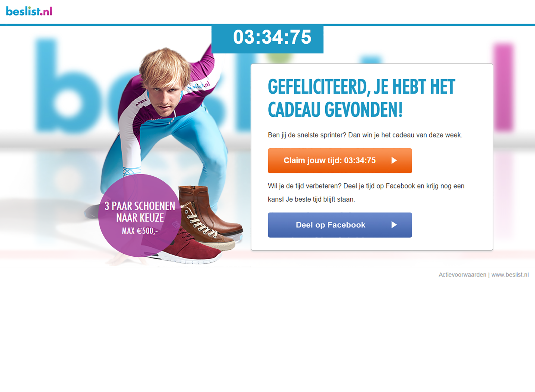535x392 pixels.
Task: Click the Deel op Facebook button
Action: 340,225
